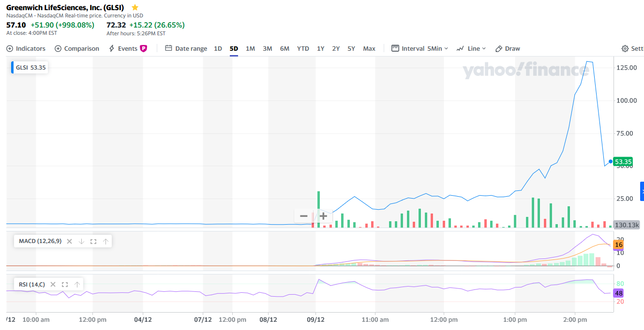
Task: Expand the blue side panel arrow
Action: pyautogui.click(x=642, y=191)
